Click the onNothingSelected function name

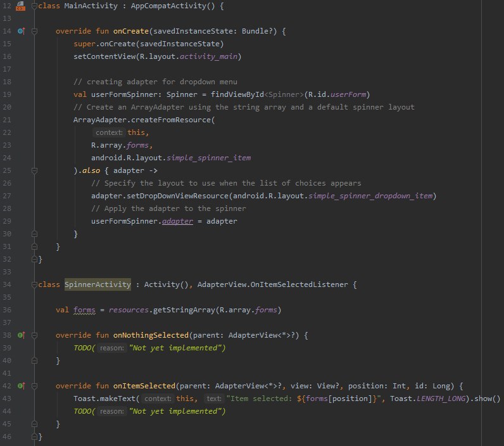[151, 335]
